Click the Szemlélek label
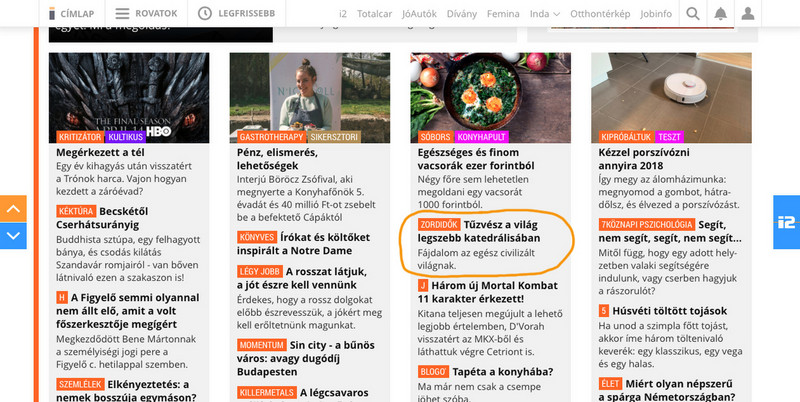This screenshot has height=402, width=800. coord(80,384)
